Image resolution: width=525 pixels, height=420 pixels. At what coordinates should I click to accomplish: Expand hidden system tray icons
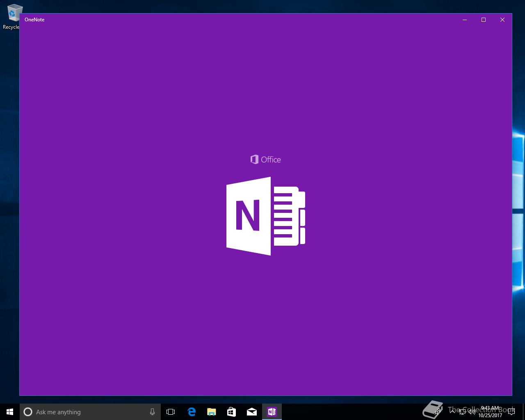pyautogui.click(x=453, y=412)
